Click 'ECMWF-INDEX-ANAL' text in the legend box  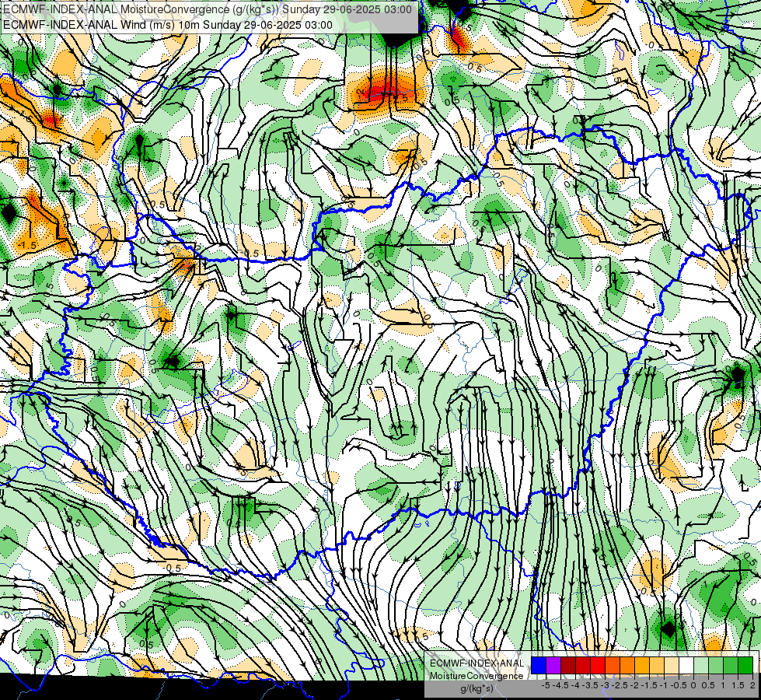[477, 663]
